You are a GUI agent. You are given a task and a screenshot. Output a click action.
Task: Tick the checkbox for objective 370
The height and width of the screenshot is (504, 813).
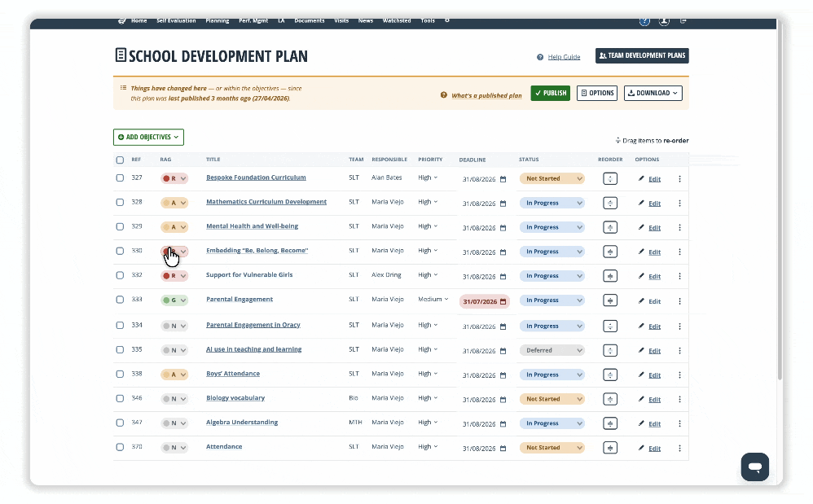click(120, 447)
